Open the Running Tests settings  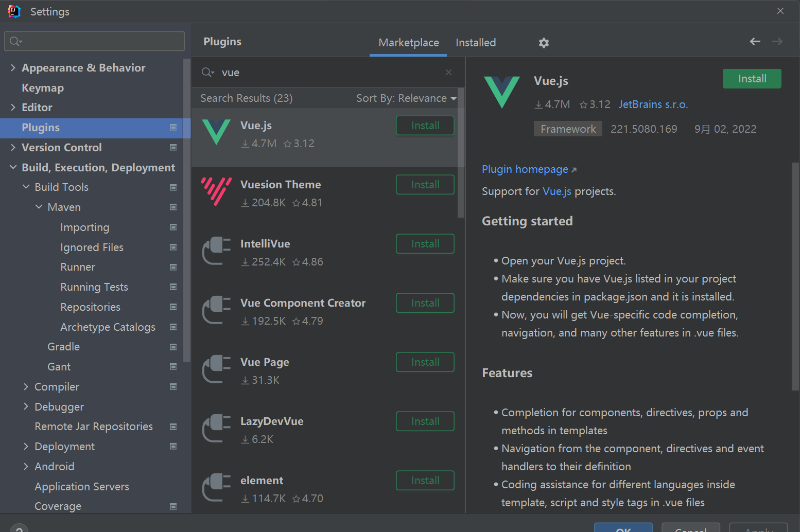point(94,287)
